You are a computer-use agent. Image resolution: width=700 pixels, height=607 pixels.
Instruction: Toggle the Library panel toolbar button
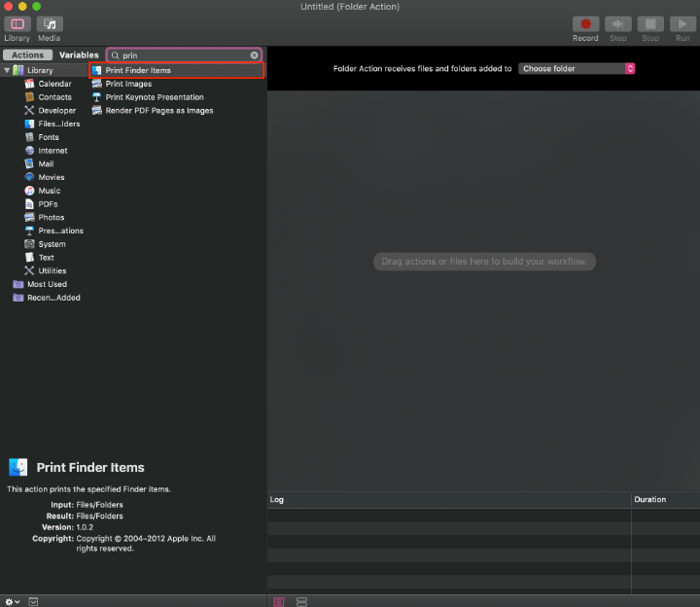17,24
